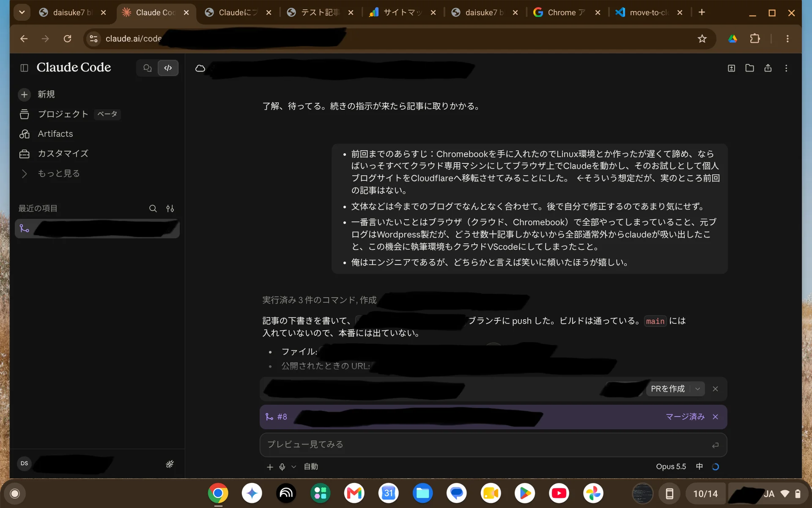Search recent items with magnifier icon
The height and width of the screenshot is (508, 812).
coord(153,208)
